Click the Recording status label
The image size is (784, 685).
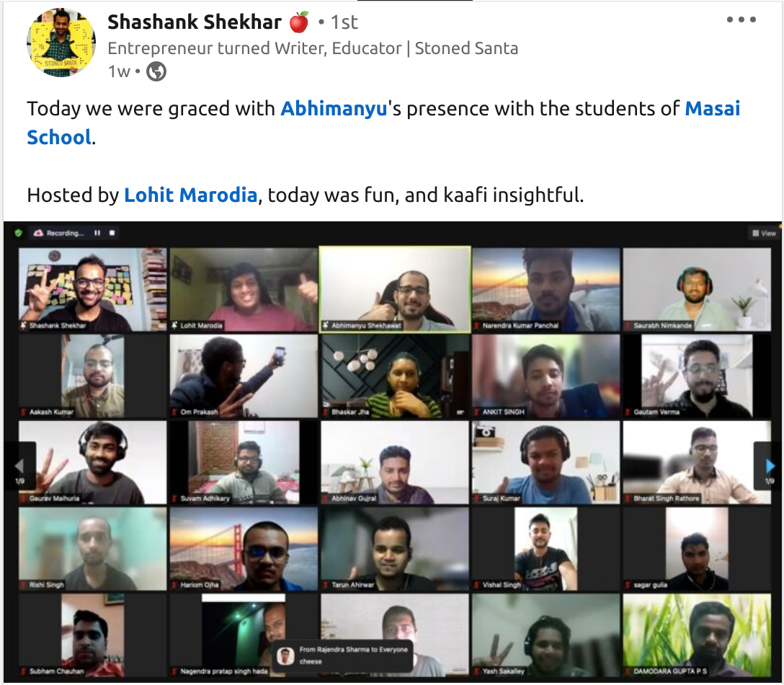pos(65,233)
